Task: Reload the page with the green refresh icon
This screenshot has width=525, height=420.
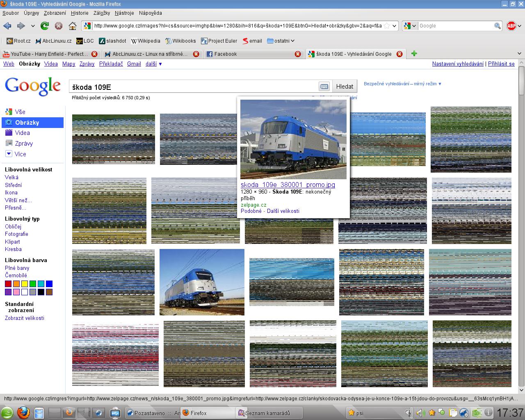Action: click(45, 26)
